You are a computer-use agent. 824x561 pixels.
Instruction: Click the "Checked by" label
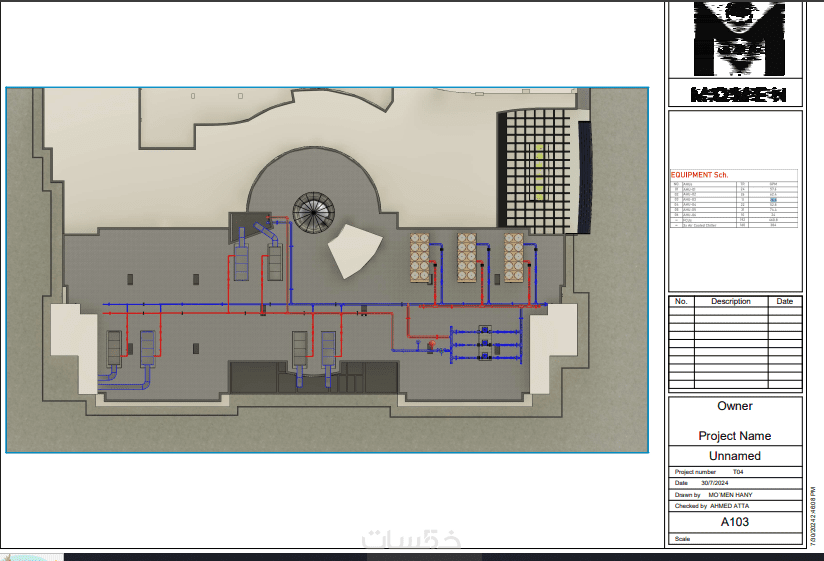point(691,506)
